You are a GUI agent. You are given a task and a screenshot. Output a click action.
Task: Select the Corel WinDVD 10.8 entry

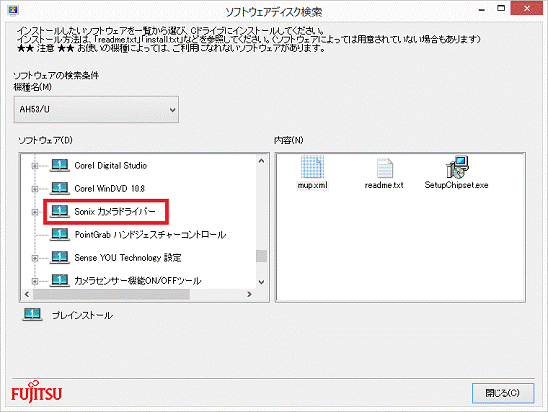click(109, 189)
